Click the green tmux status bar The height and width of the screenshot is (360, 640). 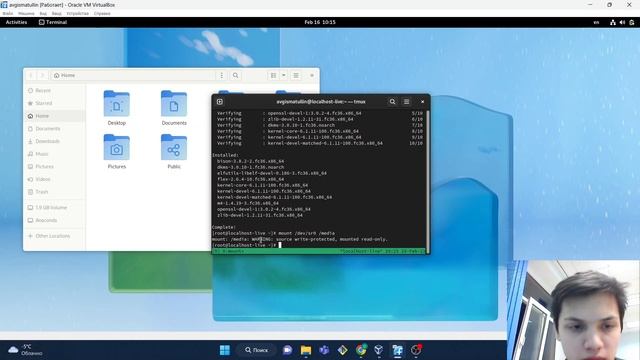click(x=319, y=251)
